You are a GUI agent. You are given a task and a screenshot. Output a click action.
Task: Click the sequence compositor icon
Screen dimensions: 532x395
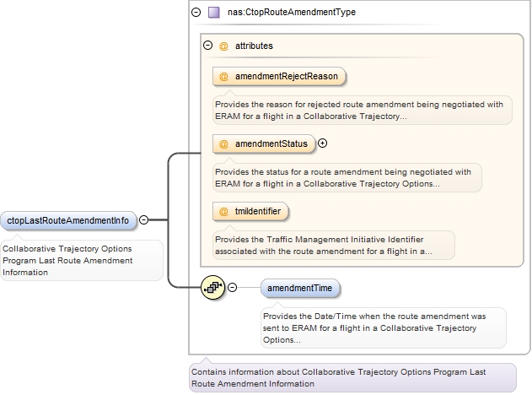pyautogui.click(x=212, y=289)
